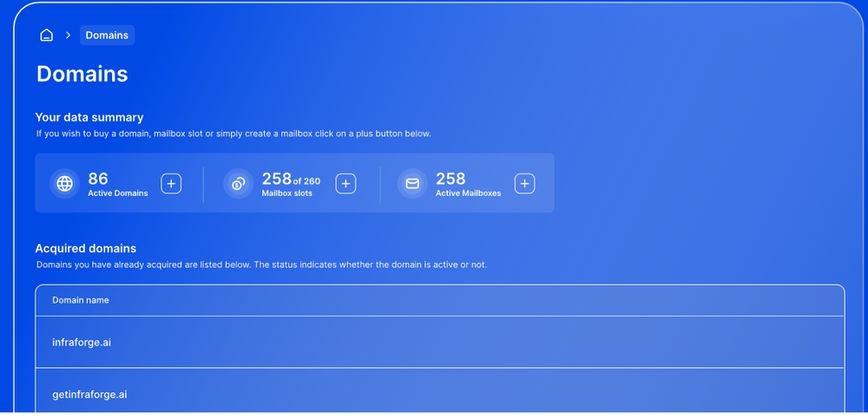Add a new domain with plus button
Viewport: 868px width, 420px height.
tap(171, 183)
